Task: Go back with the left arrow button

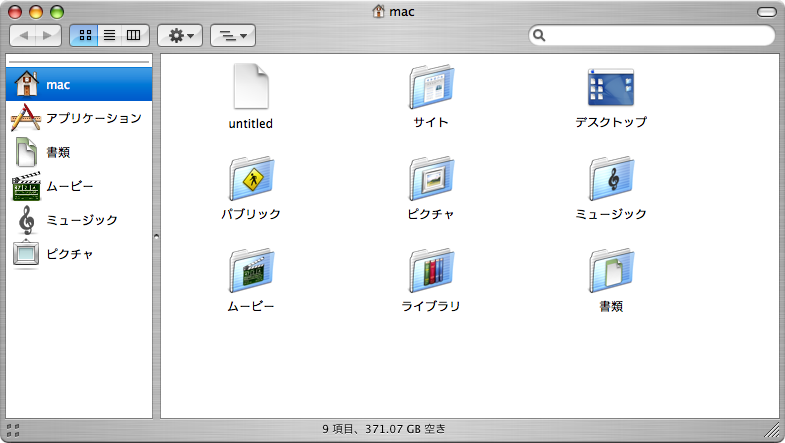Action: pyautogui.click(x=23, y=36)
